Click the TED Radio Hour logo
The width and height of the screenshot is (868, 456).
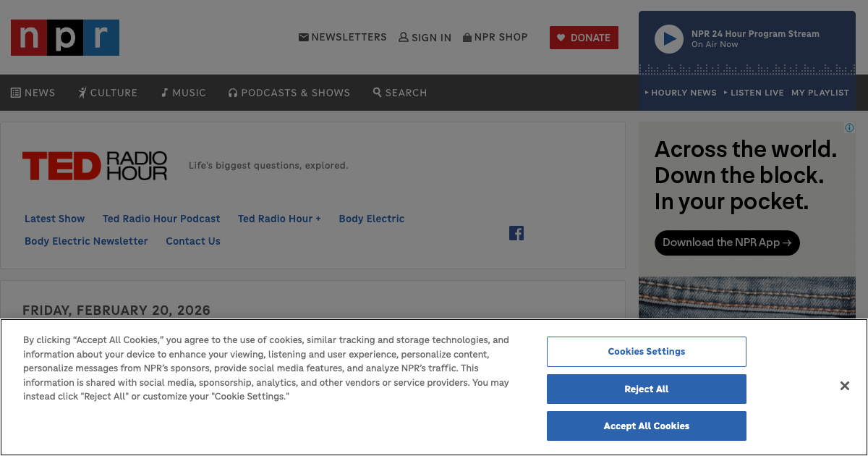pyautogui.click(x=95, y=166)
